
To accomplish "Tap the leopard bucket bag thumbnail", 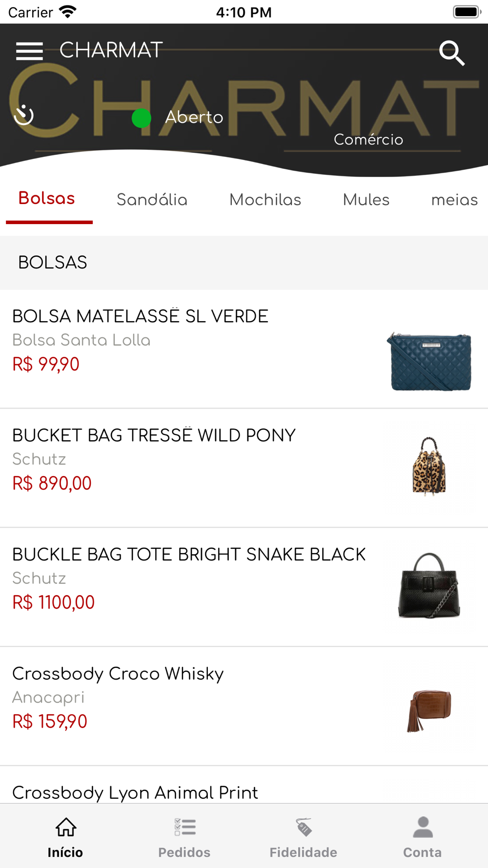I will (x=429, y=466).
